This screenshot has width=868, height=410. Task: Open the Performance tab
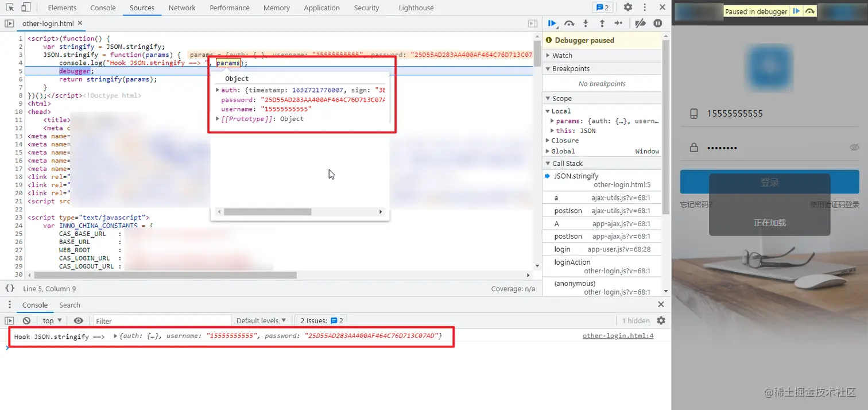pyautogui.click(x=230, y=7)
